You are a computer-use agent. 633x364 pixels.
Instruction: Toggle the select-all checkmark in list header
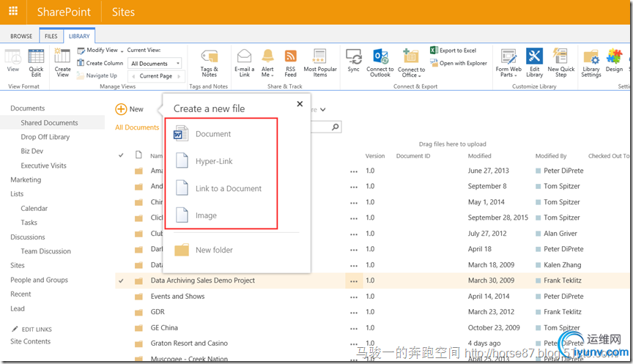[x=121, y=155]
